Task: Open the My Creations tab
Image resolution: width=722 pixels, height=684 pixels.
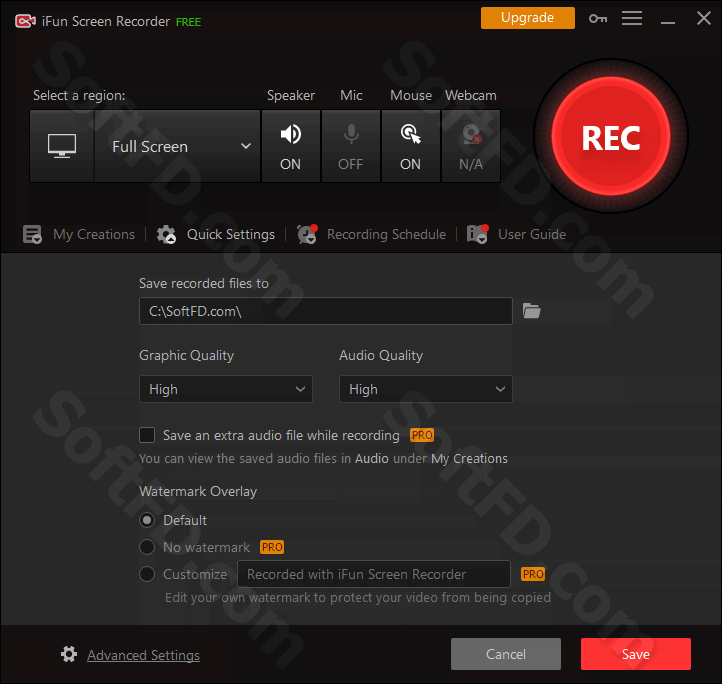Action: coord(94,234)
